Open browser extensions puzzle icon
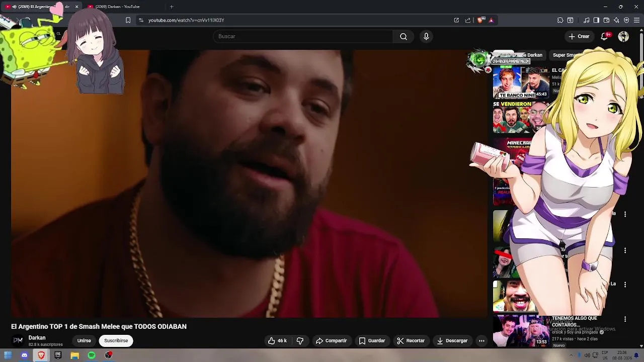Viewport: 644px width, 362px height. [560, 20]
